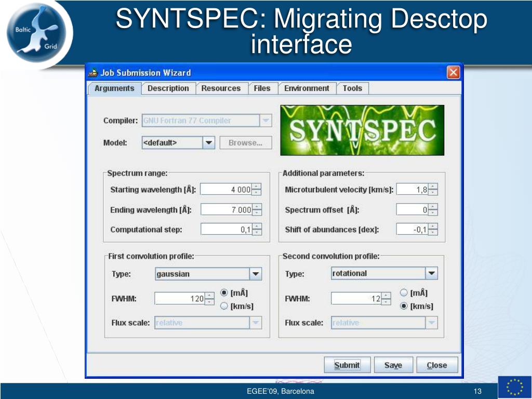Increase Microturbulent velocity with up arrow
Screen dimensions: 532x399
pyautogui.click(x=433, y=187)
